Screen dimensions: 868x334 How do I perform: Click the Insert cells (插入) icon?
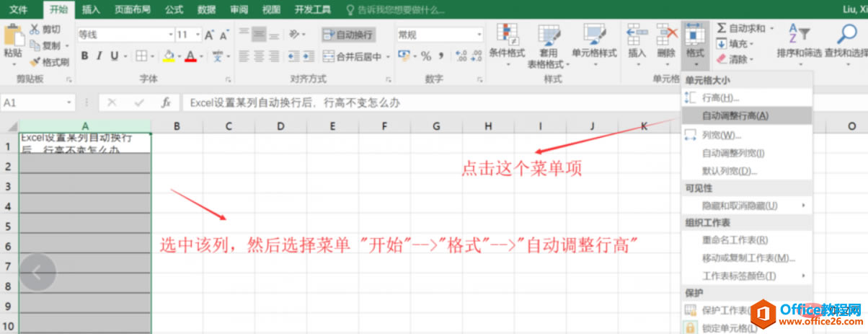[x=637, y=34]
